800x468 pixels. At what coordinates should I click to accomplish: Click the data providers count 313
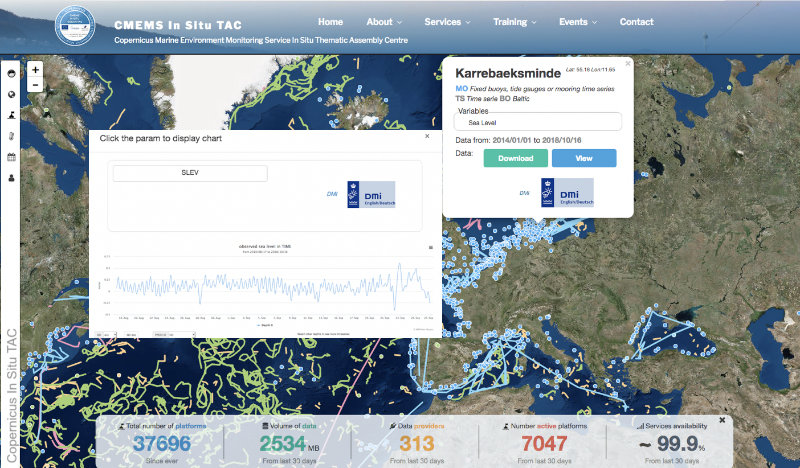417,444
